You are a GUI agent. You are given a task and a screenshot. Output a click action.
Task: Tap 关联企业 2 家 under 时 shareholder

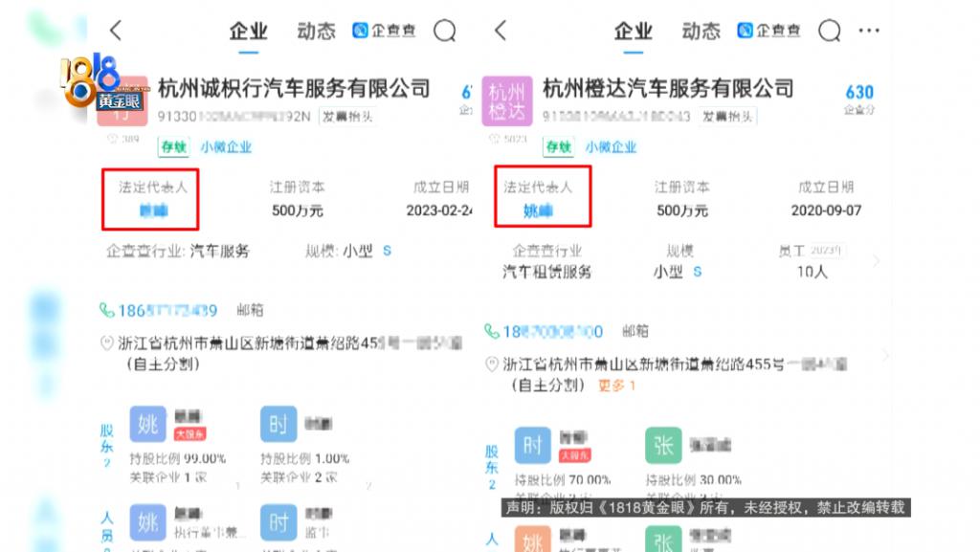point(299,477)
